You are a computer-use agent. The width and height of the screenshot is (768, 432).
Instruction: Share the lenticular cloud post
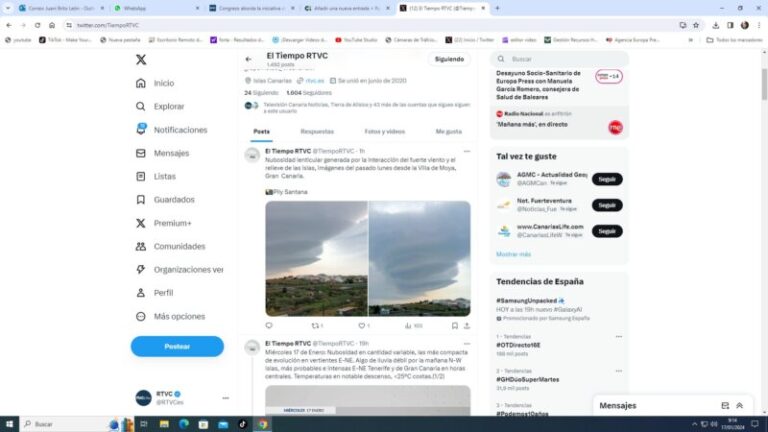tap(467, 326)
